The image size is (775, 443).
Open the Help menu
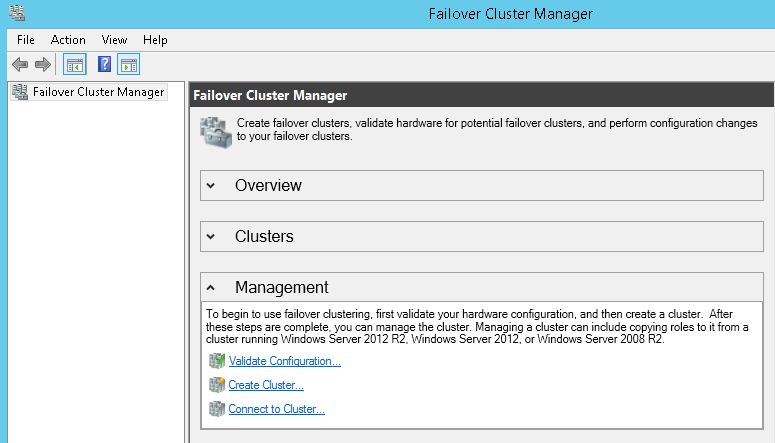[x=155, y=40]
